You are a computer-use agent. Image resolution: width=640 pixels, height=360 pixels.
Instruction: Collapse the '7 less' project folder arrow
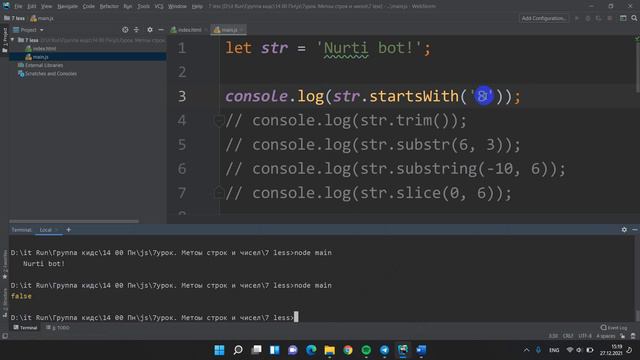tap(13, 40)
